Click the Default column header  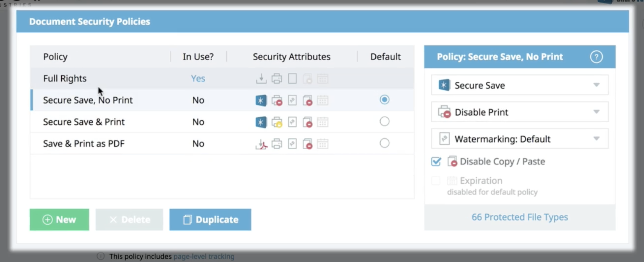385,57
